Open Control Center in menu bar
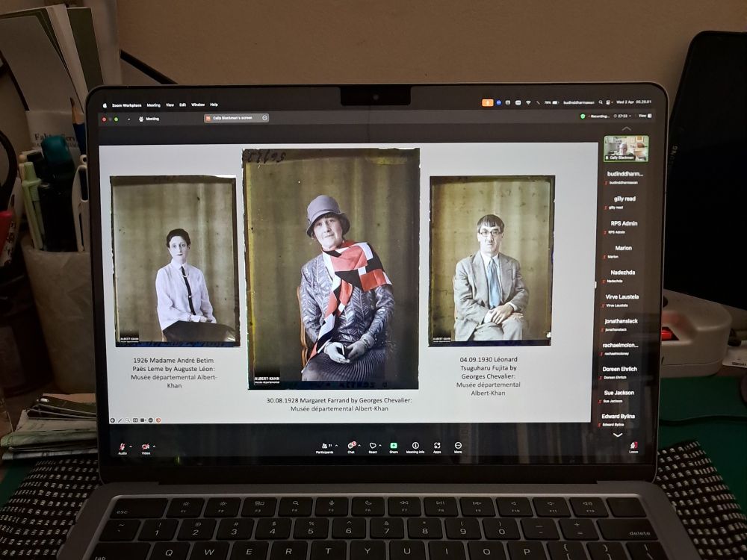This screenshot has height=560, width=747. (609, 102)
